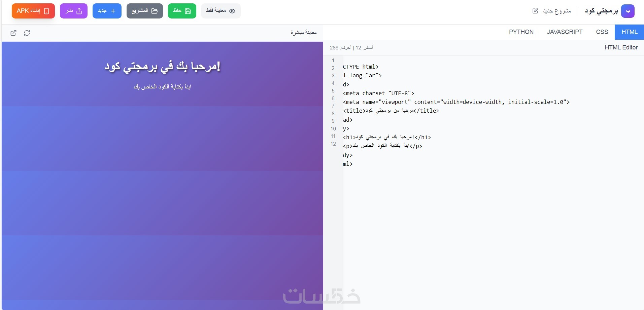Click the إنشاء APK button

pyautogui.click(x=33, y=11)
